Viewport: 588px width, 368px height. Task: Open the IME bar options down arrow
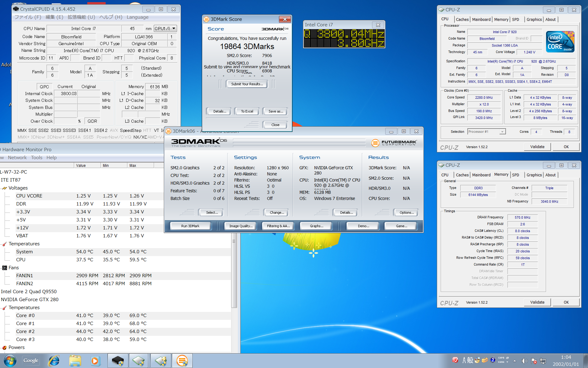pos(507,362)
